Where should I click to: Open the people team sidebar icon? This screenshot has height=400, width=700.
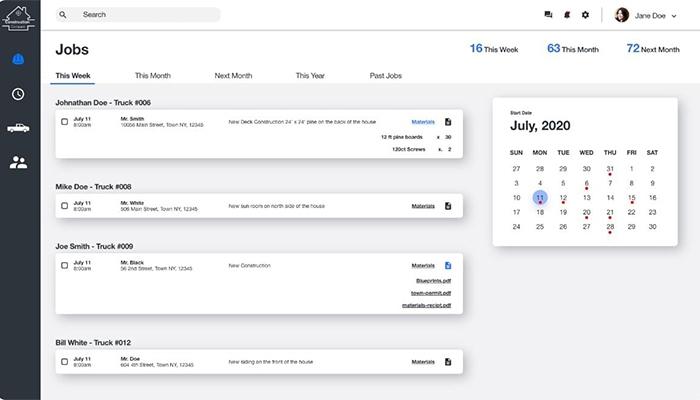pos(18,162)
